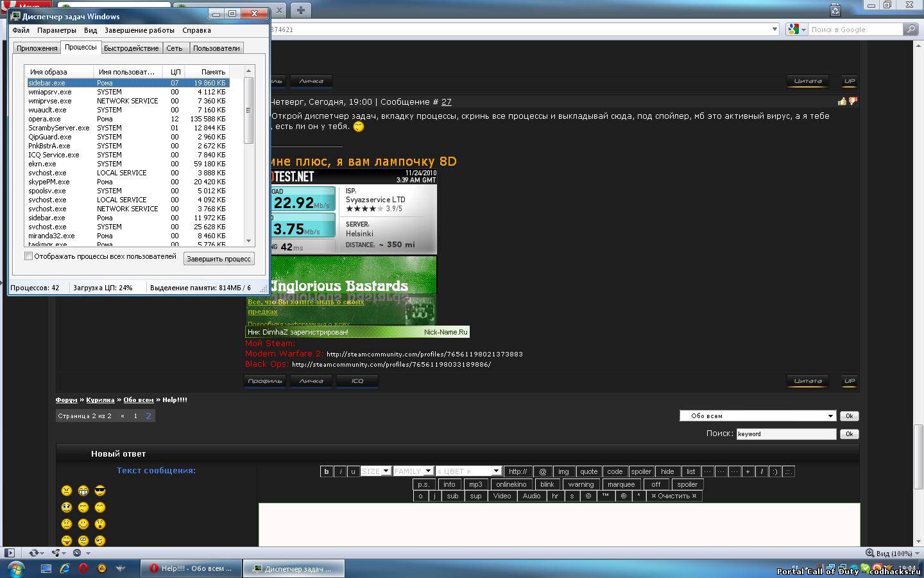The height and width of the screenshot is (578, 924).
Task: Apply bold with the b button
Action: pos(327,471)
